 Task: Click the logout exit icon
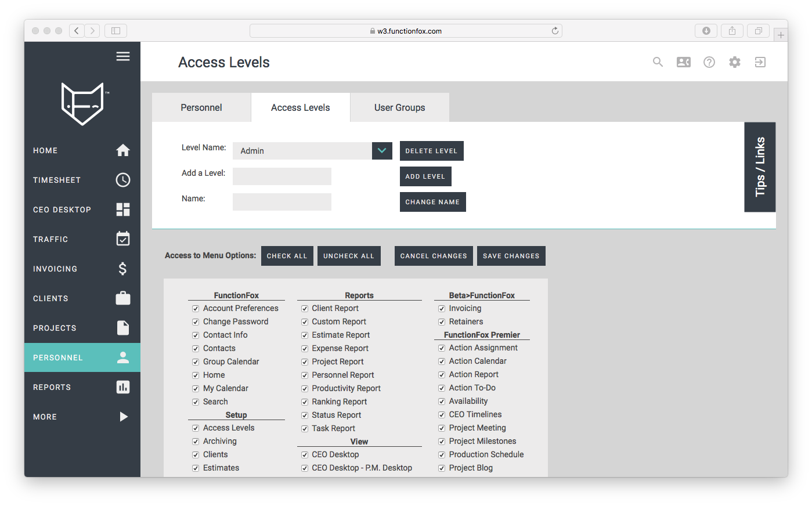pos(760,62)
